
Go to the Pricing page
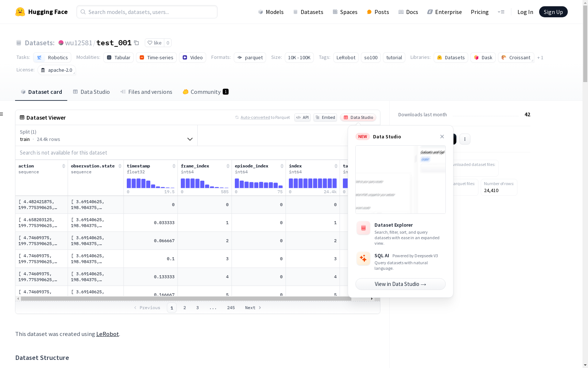coord(480,12)
